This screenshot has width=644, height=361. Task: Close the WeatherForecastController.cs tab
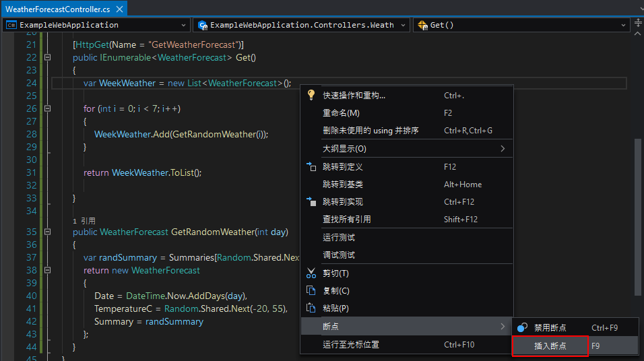[119, 9]
